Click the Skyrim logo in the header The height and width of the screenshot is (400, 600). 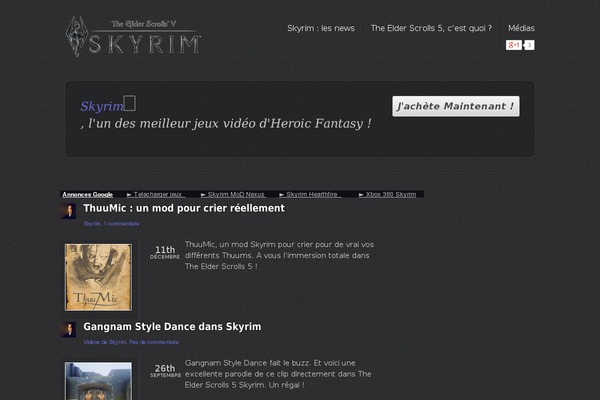133,37
